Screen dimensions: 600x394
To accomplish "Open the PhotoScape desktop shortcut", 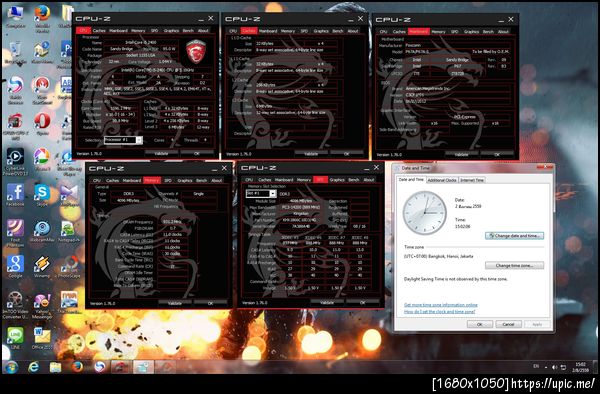I will pyautogui.click(x=69, y=266).
